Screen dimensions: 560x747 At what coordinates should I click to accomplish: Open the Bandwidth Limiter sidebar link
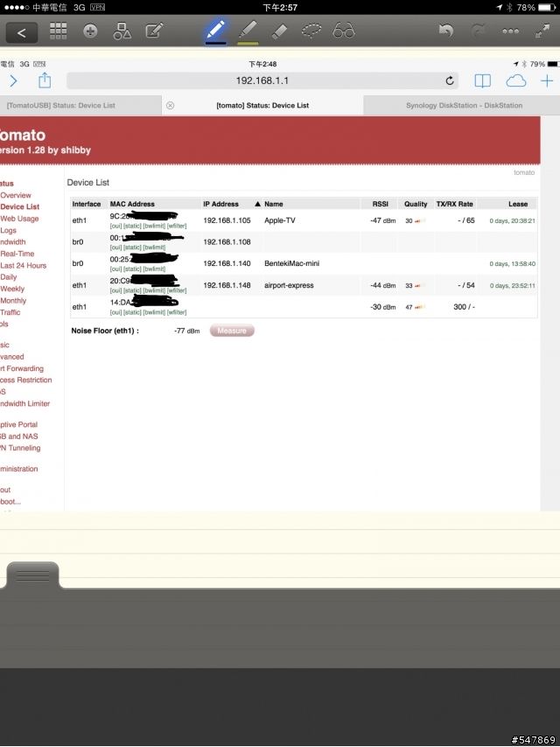coord(24,403)
